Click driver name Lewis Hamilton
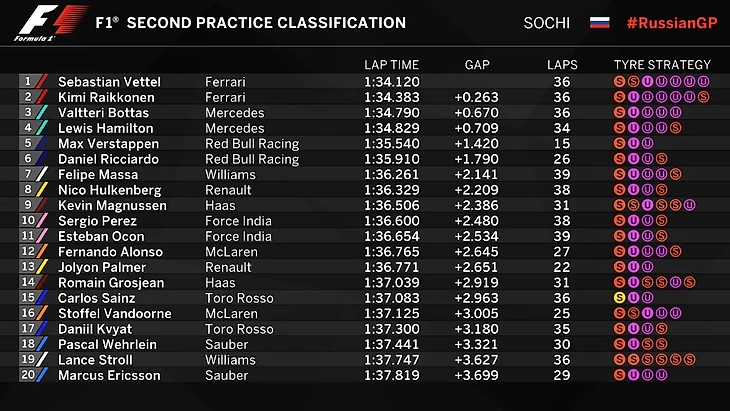 (102, 128)
